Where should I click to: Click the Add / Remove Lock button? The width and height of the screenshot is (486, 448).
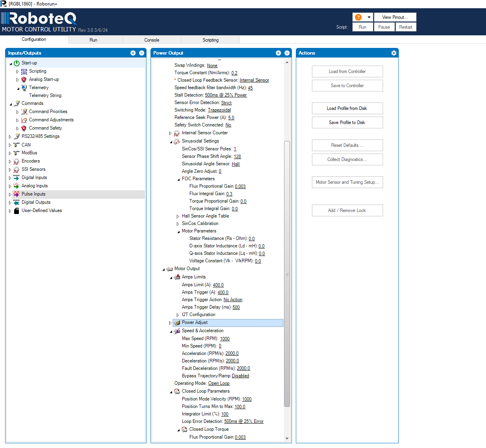coord(347,210)
